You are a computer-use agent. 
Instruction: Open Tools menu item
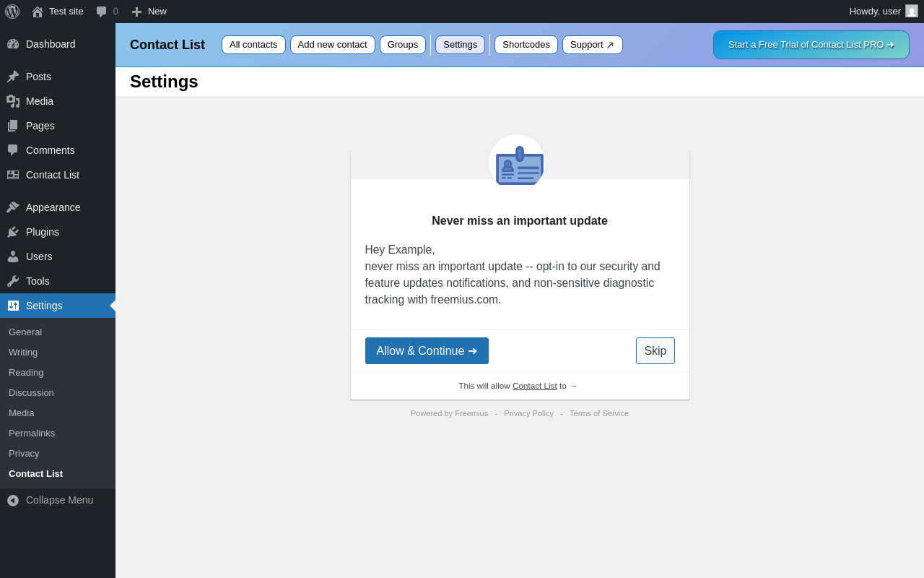coord(58,281)
